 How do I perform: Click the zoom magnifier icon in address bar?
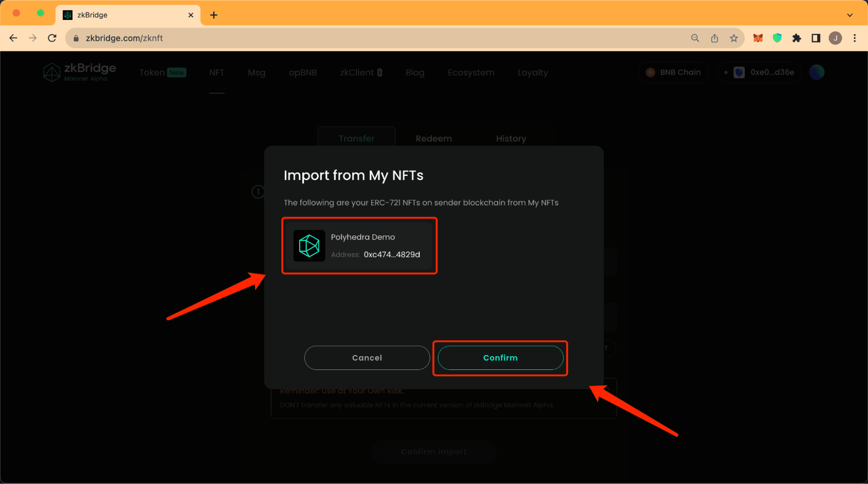(x=695, y=38)
